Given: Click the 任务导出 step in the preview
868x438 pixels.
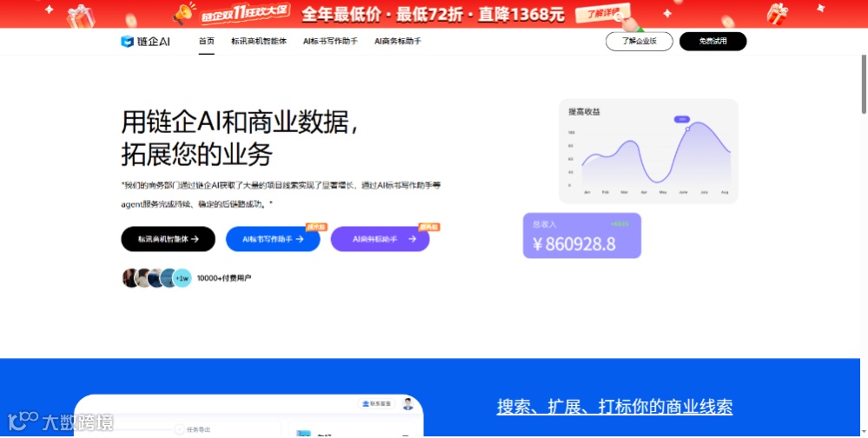Looking at the screenshot, I should tap(193, 429).
